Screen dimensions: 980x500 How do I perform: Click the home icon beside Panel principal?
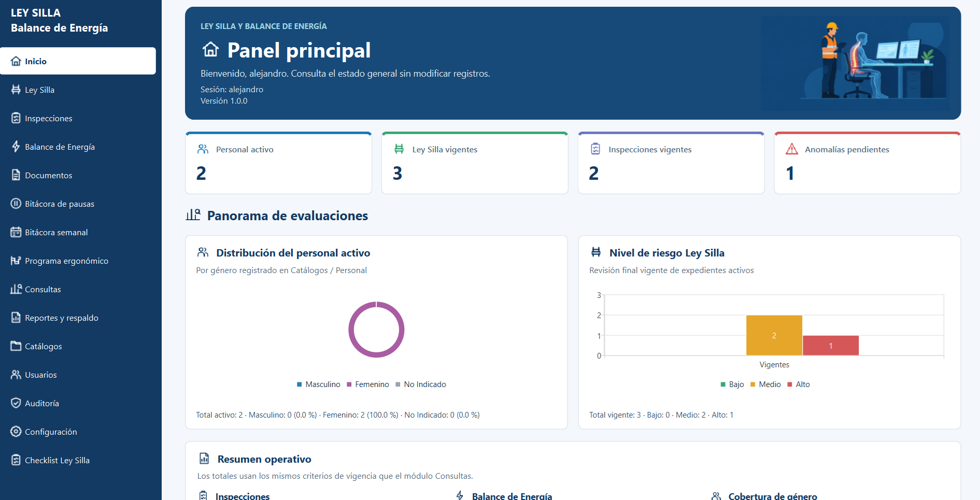(210, 50)
